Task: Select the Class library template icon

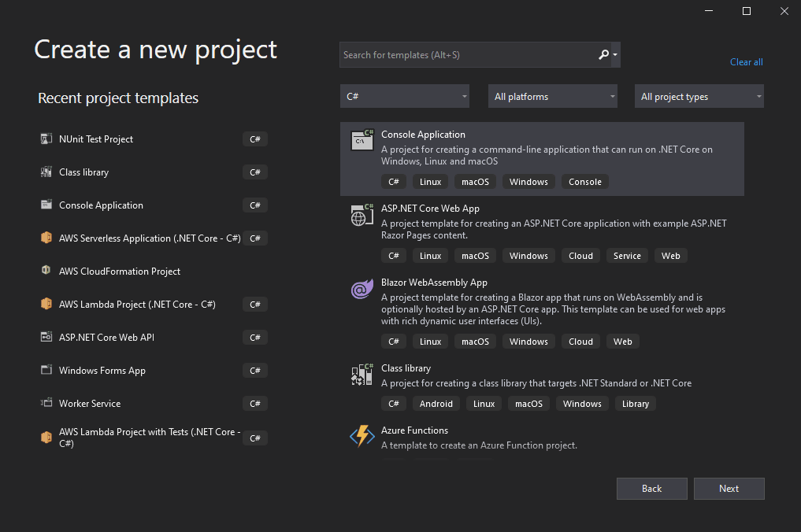Action: coord(362,375)
